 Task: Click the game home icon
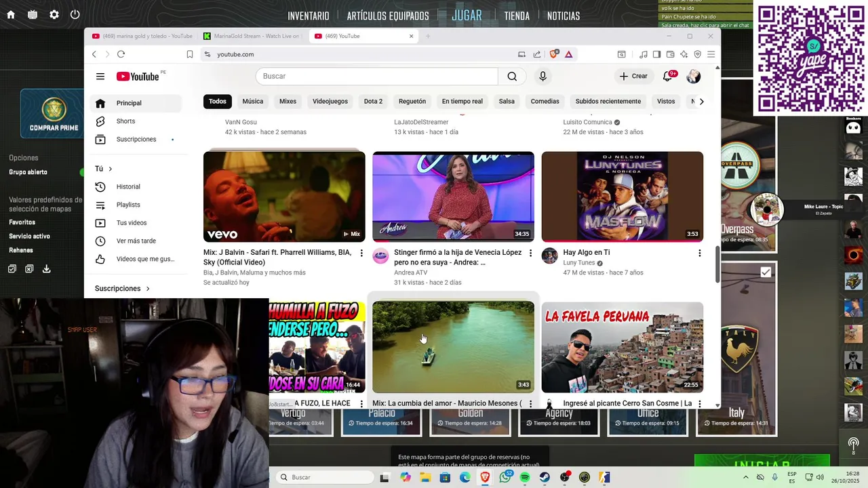pos(11,15)
